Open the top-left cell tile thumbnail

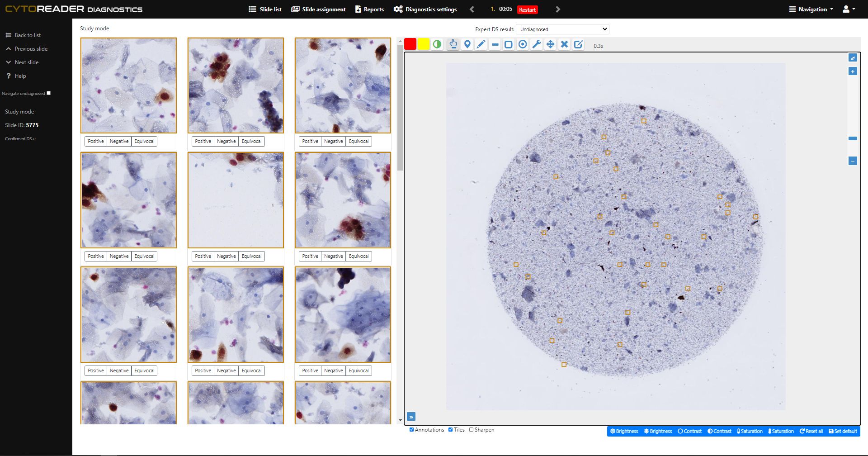tap(128, 85)
